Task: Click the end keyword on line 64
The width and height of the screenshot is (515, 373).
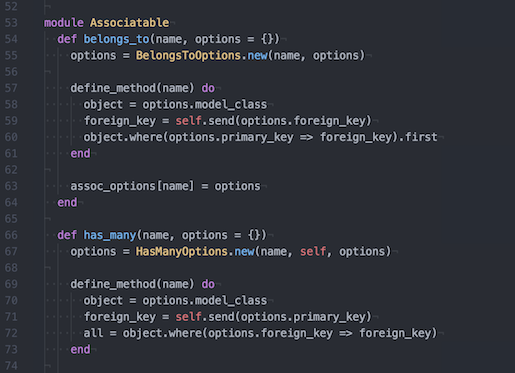Action: click(x=67, y=202)
